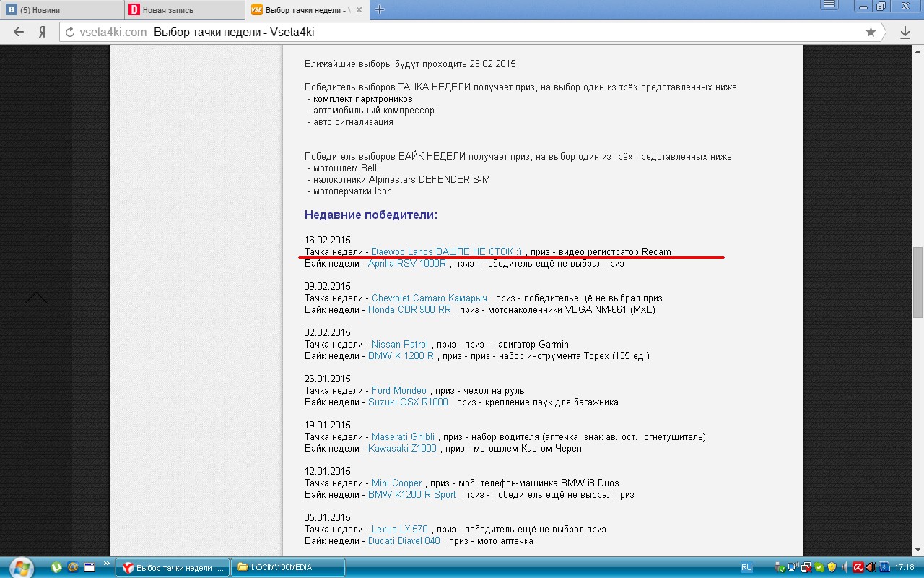This screenshot has height=578, width=924.
Task: Activate Yandex browser taskbar button
Action: pos(173,567)
